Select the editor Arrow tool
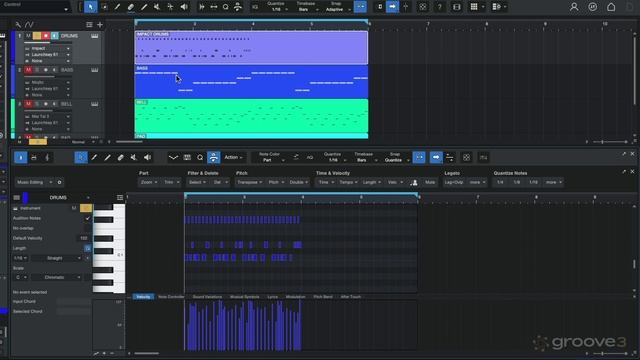The image size is (640, 360). 81,158
